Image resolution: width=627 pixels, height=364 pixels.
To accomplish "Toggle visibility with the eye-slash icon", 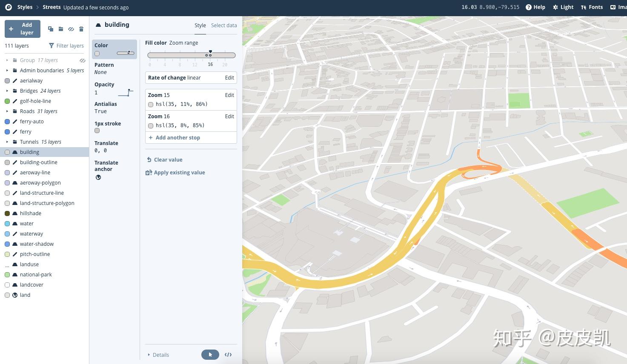I will coord(71,29).
